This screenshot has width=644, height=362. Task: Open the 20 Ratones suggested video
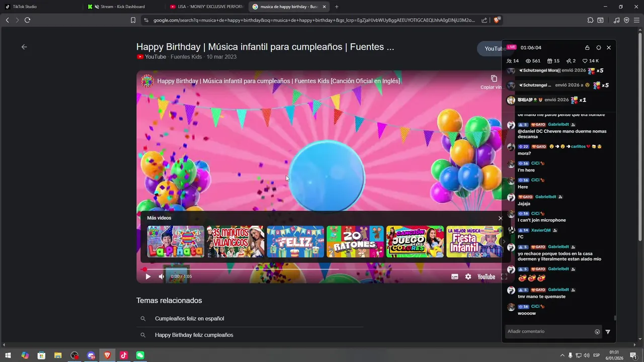(x=355, y=241)
